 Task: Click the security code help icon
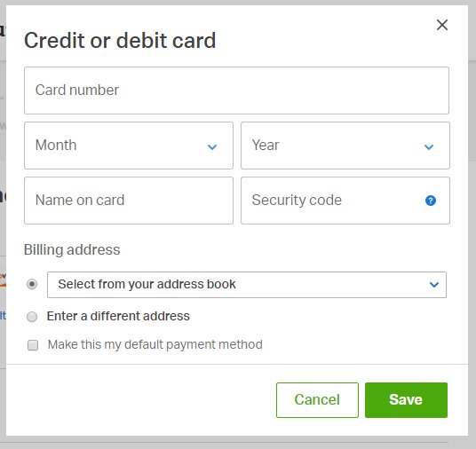point(431,201)
